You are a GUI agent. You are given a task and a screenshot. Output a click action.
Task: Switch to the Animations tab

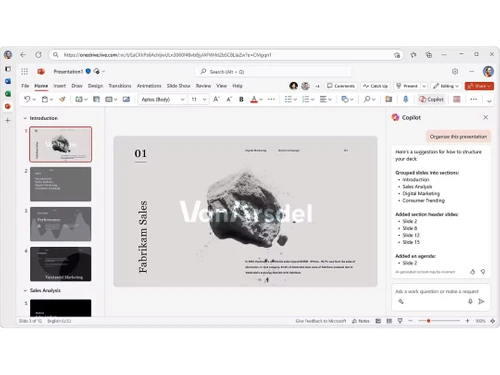pos(149,86)
